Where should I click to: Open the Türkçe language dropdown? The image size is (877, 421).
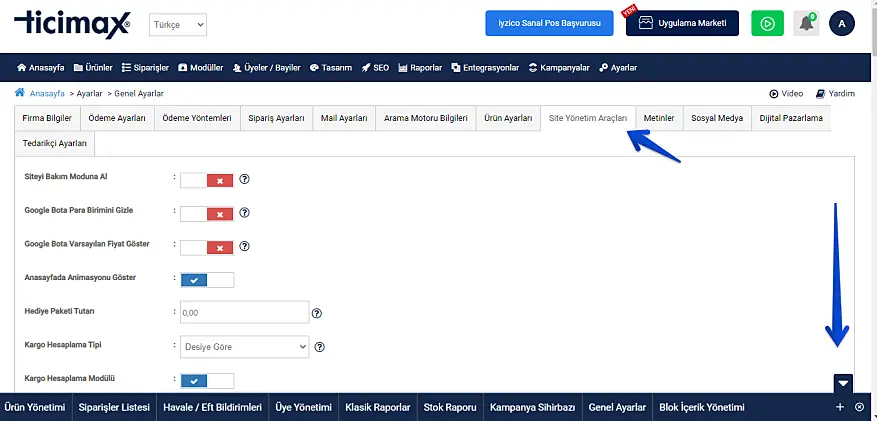click(x=178, y=25)
